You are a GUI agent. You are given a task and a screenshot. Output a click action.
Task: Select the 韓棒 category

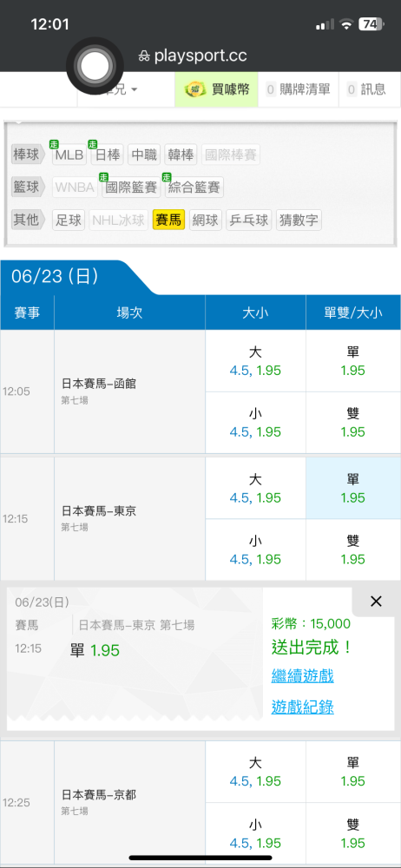tap(181, 155)
